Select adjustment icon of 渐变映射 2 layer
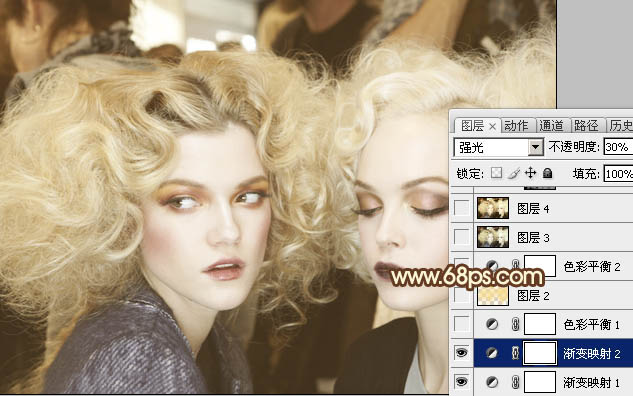Viewport: 633px width, 396px height. tap(492, 353)
